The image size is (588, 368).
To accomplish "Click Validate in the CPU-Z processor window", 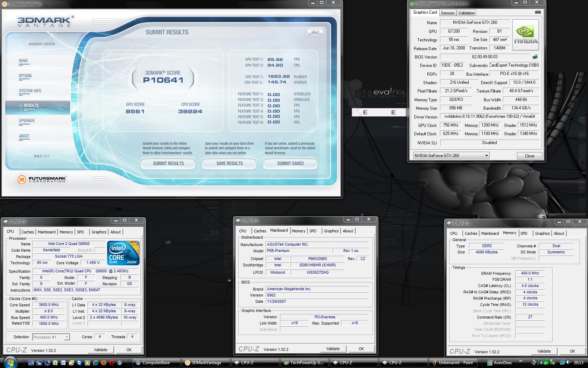I will pyautogui.click(x=100, y=349).
